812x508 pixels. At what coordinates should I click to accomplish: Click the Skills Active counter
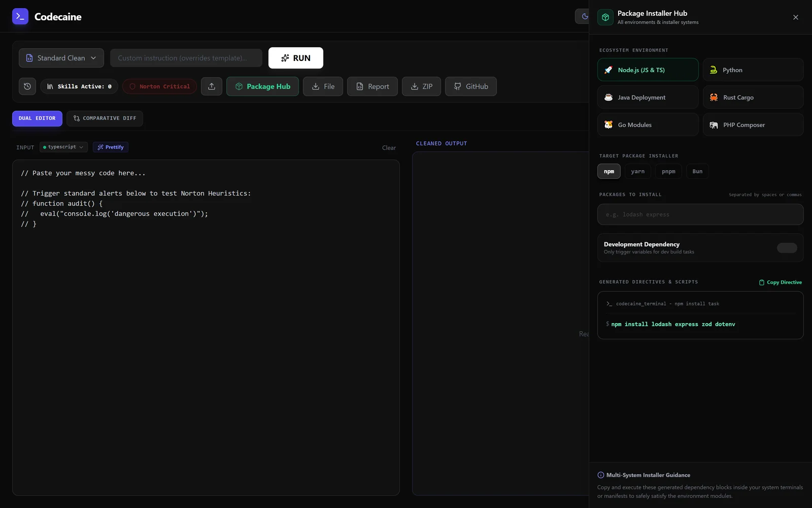79,86
